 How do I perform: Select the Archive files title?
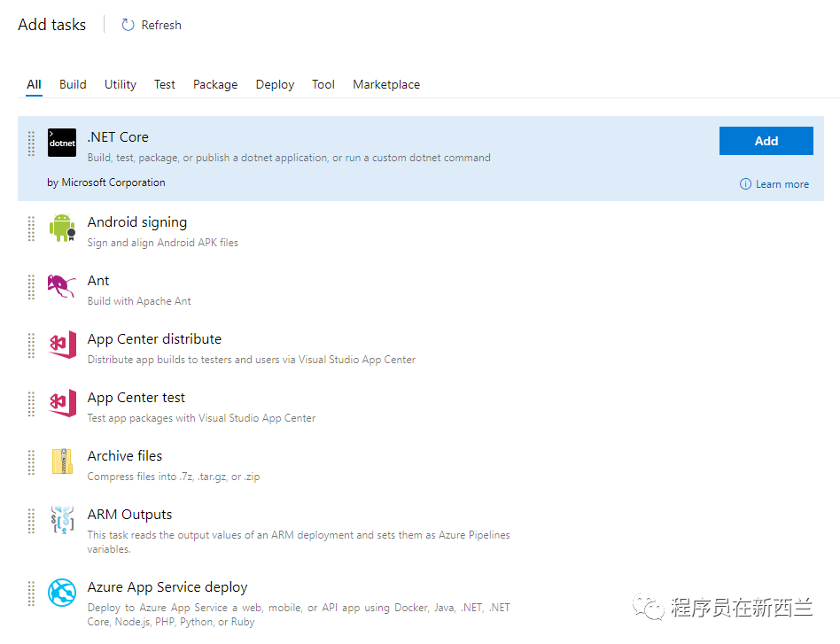[x=125, y=456]
